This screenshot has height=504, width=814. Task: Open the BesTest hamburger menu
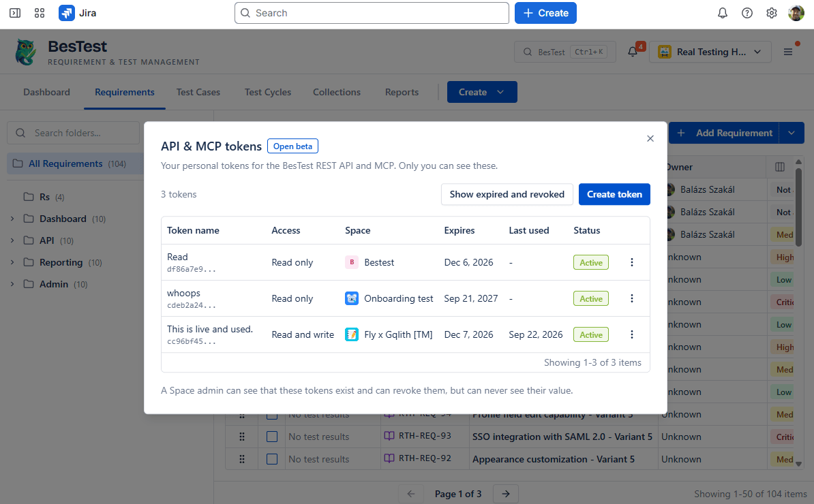pos(788,52)
